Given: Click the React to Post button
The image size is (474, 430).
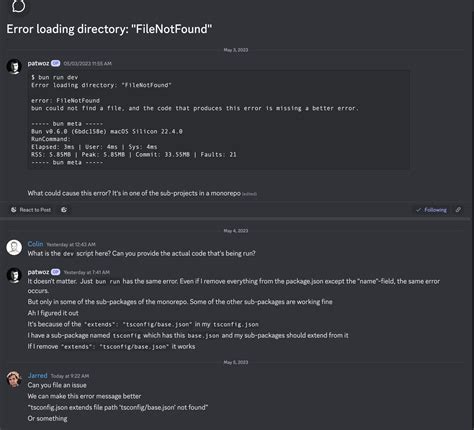Looking at the screenshot, I should (31, 210).
